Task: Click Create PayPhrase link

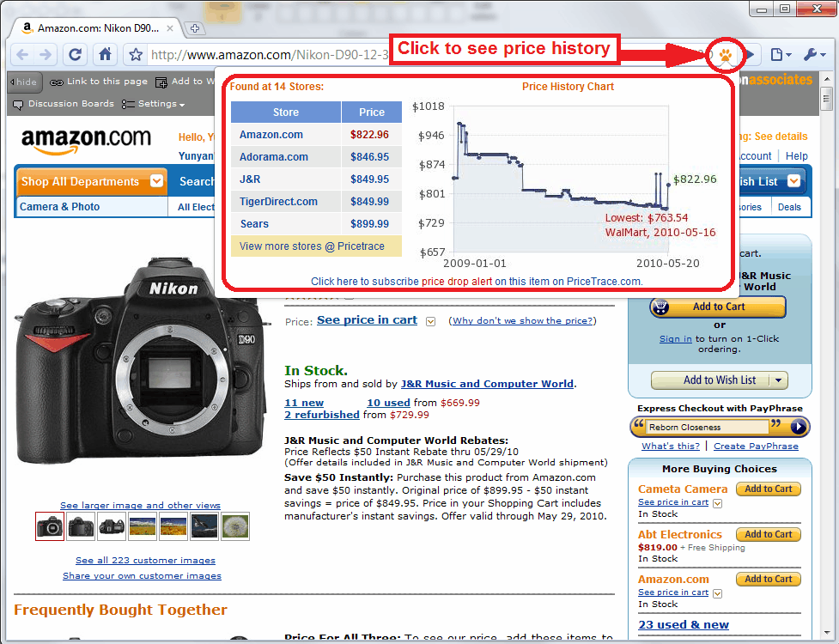Action: pos(756,447)
